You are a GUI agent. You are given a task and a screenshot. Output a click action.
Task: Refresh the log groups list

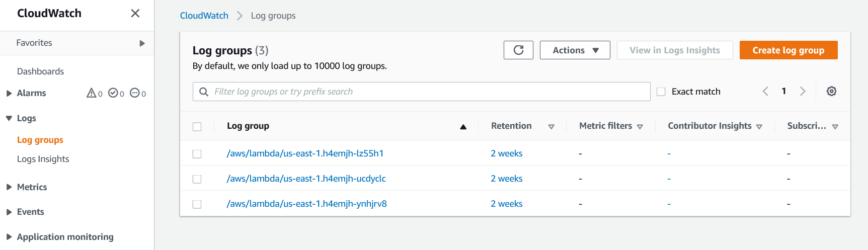pyautogui.click(x=518, y=50)
